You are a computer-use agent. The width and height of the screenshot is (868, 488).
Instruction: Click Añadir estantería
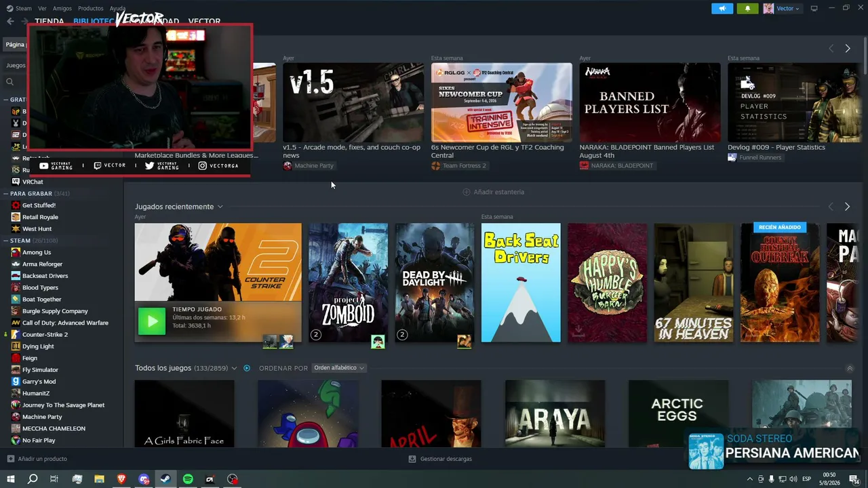[x=498, y=192]
